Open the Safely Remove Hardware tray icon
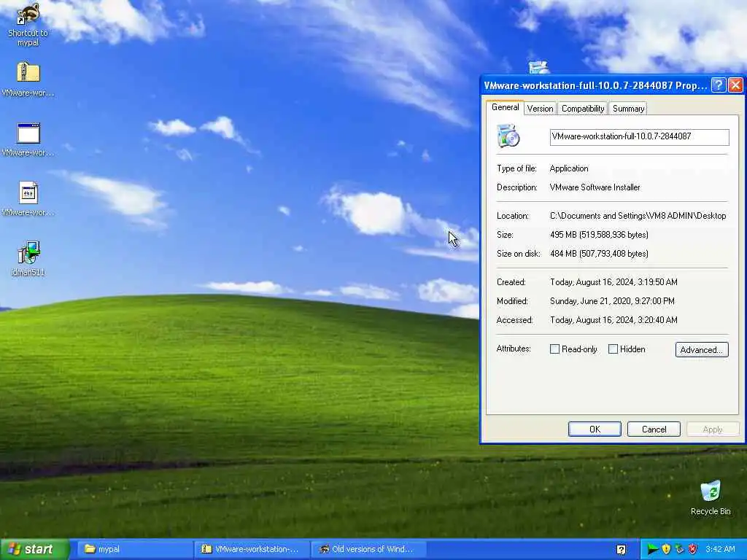Screen dimensions: 747x560 click(679, 549)
